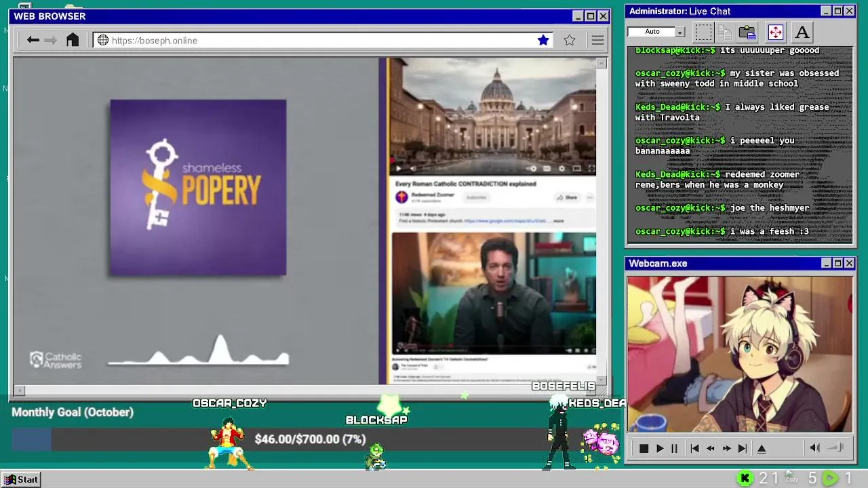Enter fullscreen on the embedded Vatican video
Screen dimensions: 868x488
(x=591, y=168)
